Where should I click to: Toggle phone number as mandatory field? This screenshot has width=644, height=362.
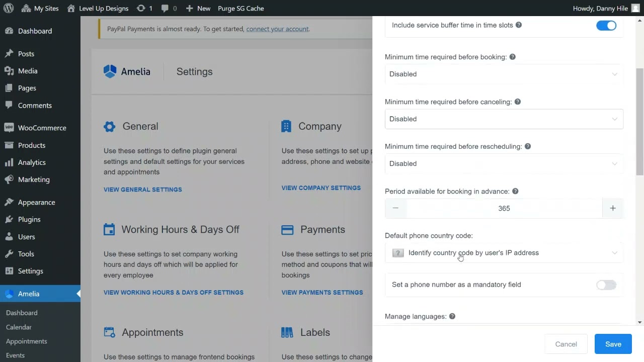606,285
